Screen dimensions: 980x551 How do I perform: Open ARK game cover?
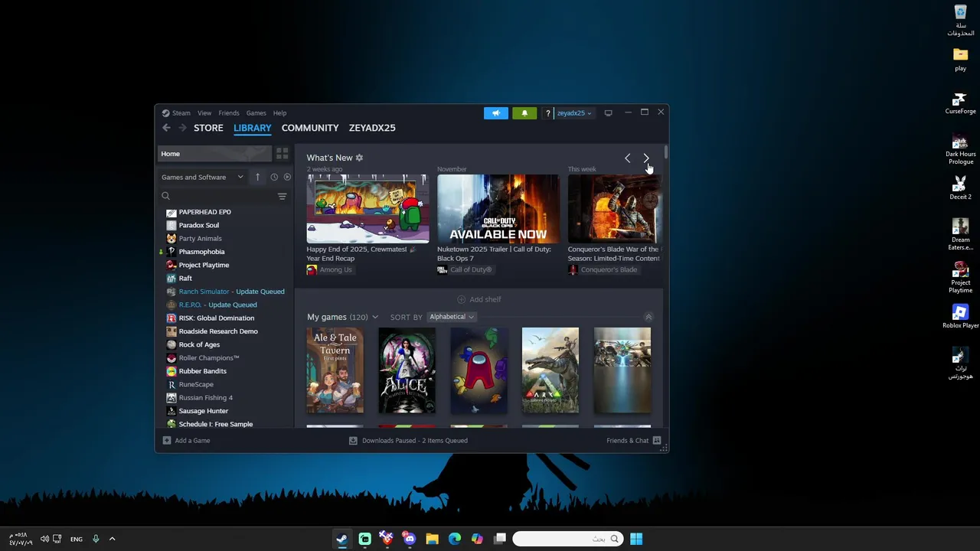[550, 370]
